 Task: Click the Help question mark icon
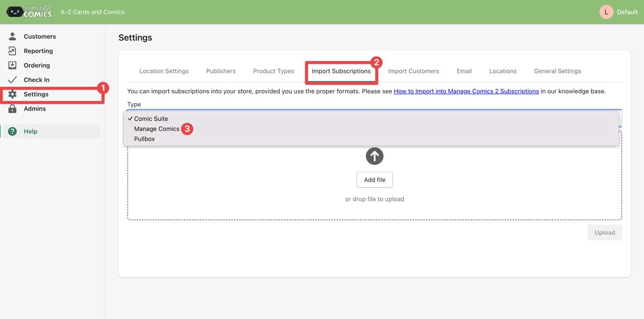12,131
